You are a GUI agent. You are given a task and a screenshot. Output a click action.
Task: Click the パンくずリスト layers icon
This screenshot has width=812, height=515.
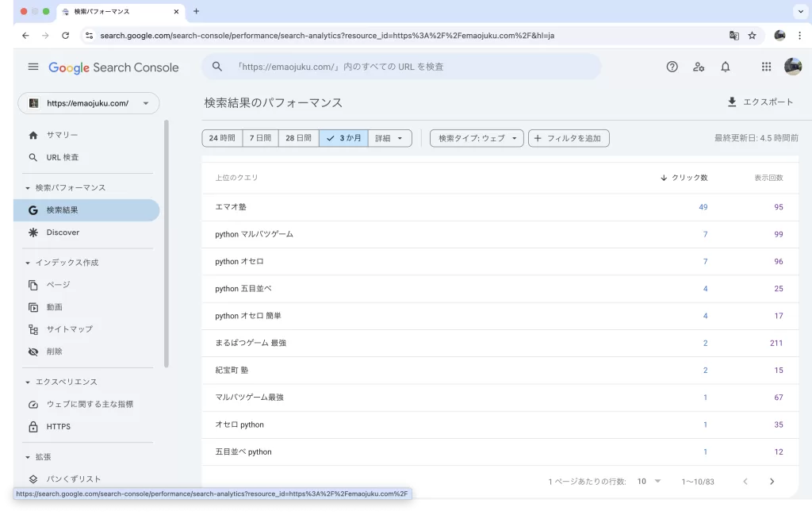33,479
